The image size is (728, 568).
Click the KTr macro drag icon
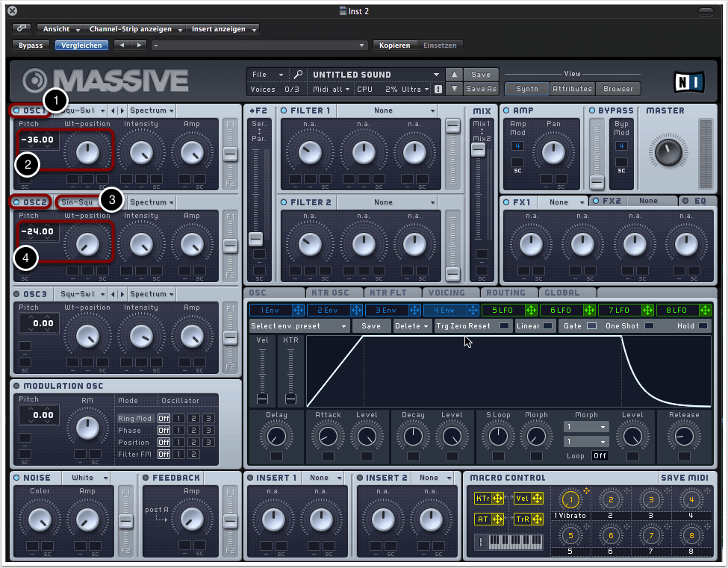(497, 499)
